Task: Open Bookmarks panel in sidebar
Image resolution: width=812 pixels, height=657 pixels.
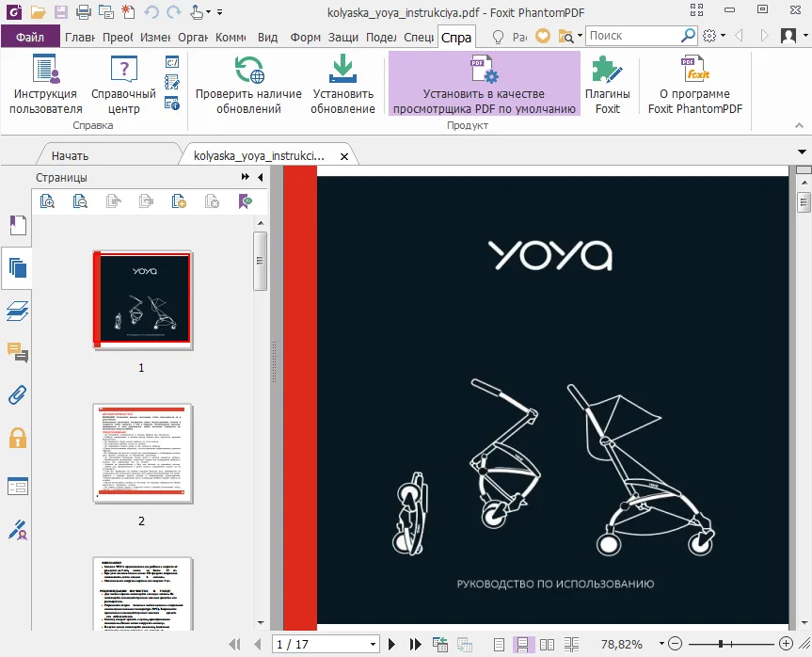Action: (x=18, y=225)
